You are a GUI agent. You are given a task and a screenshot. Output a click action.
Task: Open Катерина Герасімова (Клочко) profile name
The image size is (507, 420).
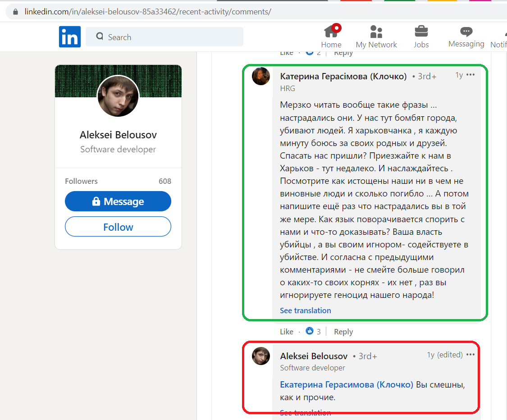[343, 76]
